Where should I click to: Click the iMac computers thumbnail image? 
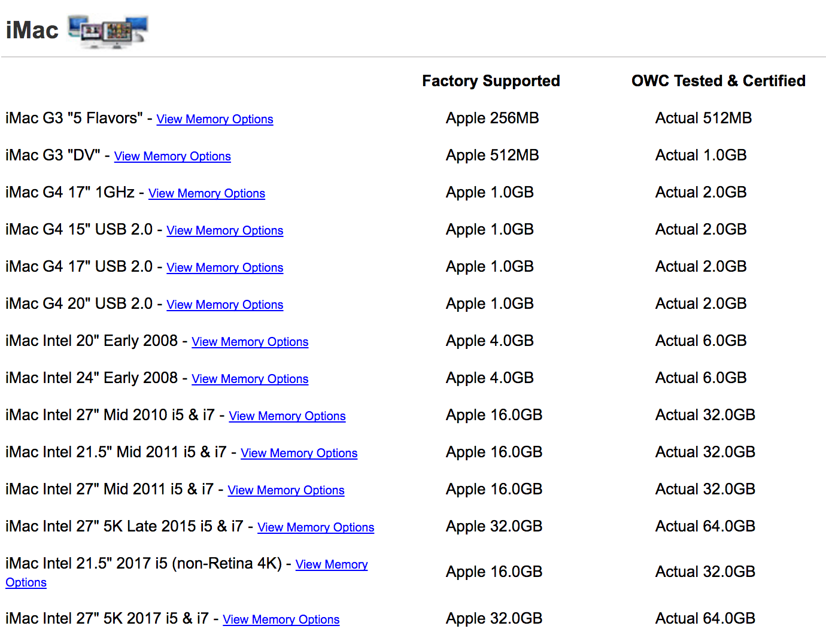(108, 31)
